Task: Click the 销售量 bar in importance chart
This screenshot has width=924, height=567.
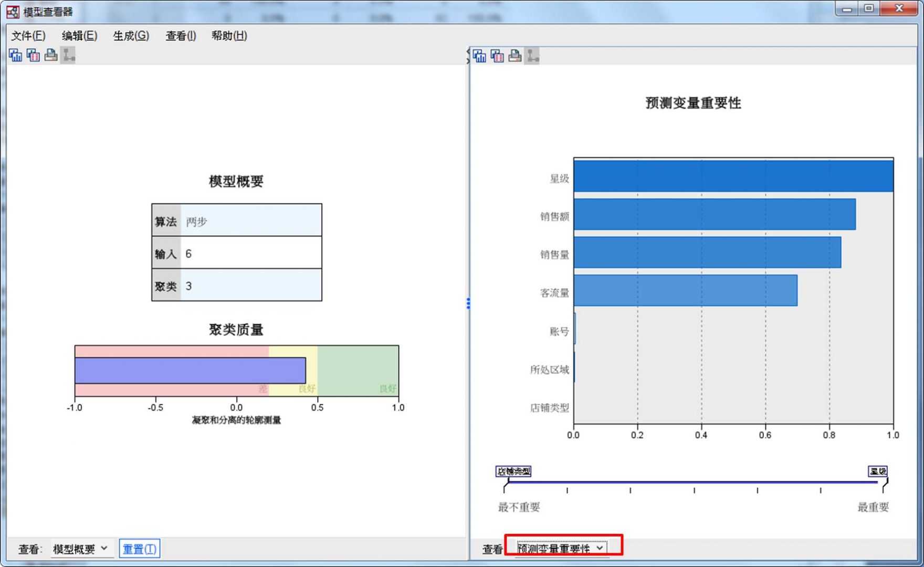Action: 707,253
